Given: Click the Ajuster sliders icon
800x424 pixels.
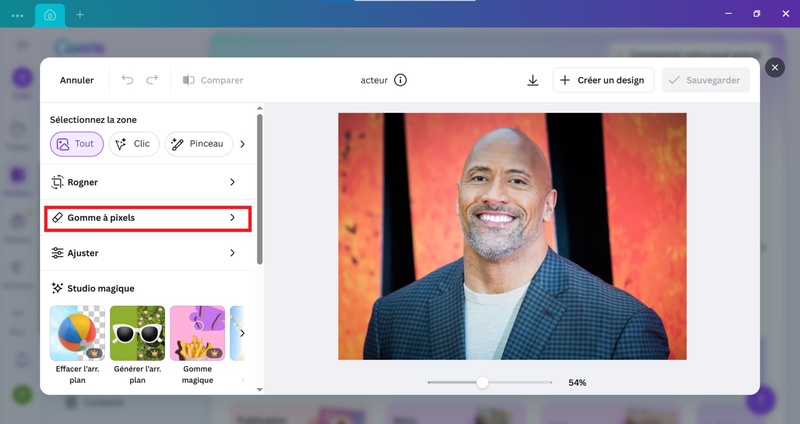Looking at the screenshot, I should pos(57,253).
